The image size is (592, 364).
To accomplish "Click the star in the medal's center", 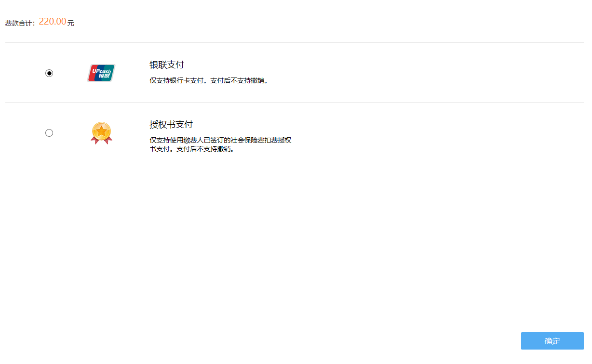I will point(101,130).
